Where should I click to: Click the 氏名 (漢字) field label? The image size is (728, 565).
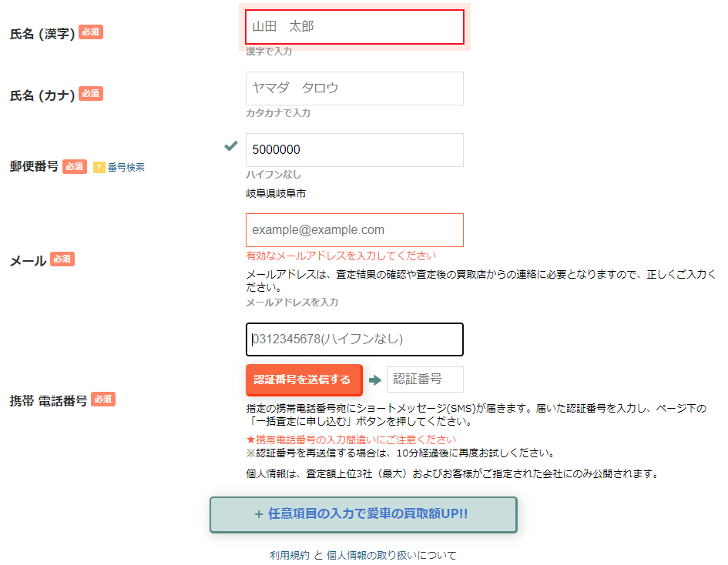pyautogui.click(x=42, y=33)
